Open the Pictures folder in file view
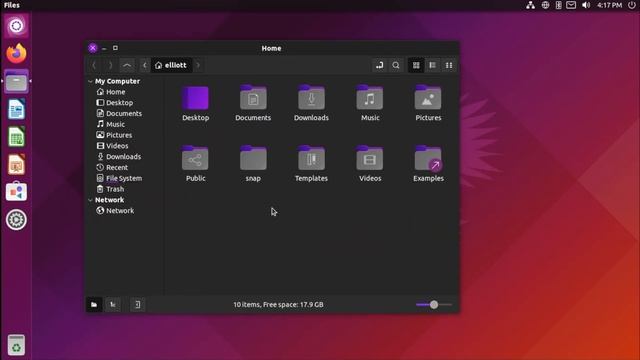This screenshot has height=360, width=640. point(428,98)
